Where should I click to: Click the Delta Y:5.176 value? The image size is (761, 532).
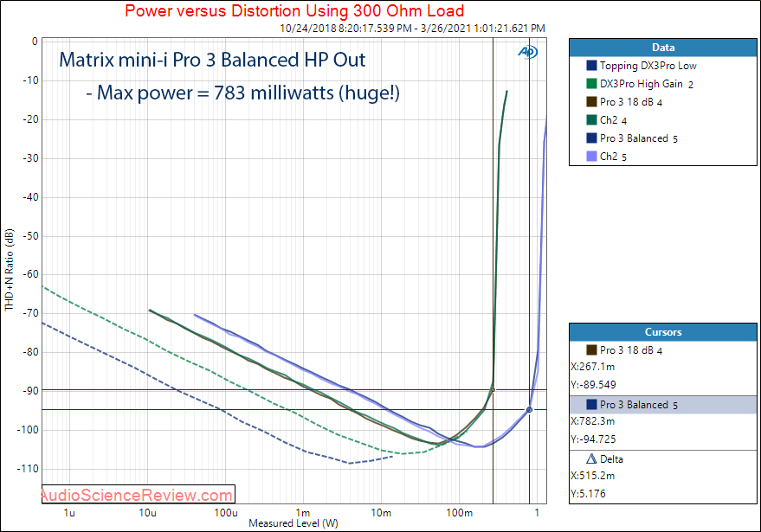coord(588,494)
